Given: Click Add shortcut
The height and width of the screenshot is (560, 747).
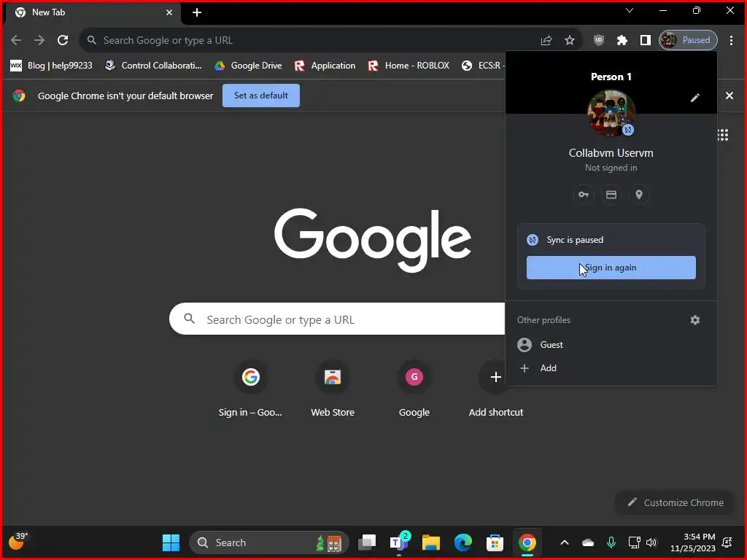Looking at the screenshot, I should (x=495, y=389).
